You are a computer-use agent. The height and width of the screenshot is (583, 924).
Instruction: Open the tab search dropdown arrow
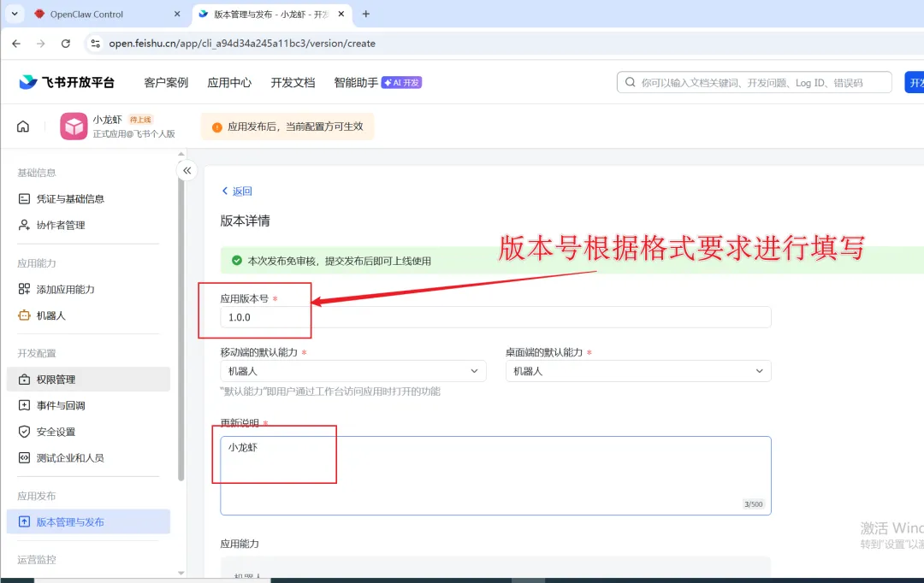coord(15,14)
